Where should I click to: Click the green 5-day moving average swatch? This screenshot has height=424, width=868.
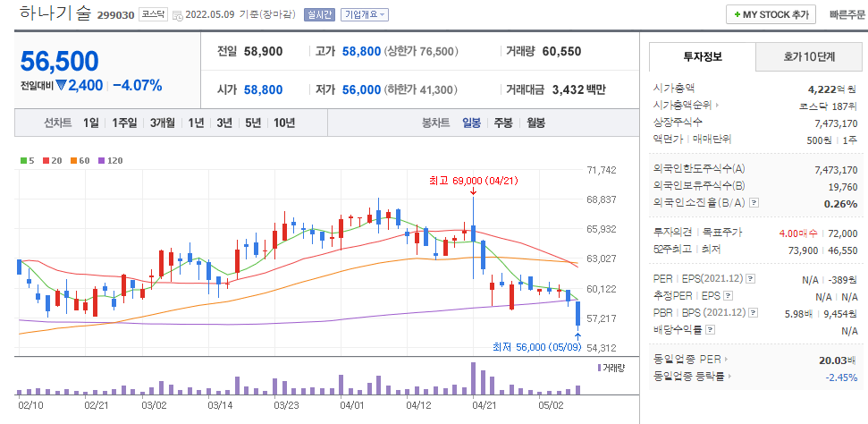pyautogui.click(x=22, y=161)
